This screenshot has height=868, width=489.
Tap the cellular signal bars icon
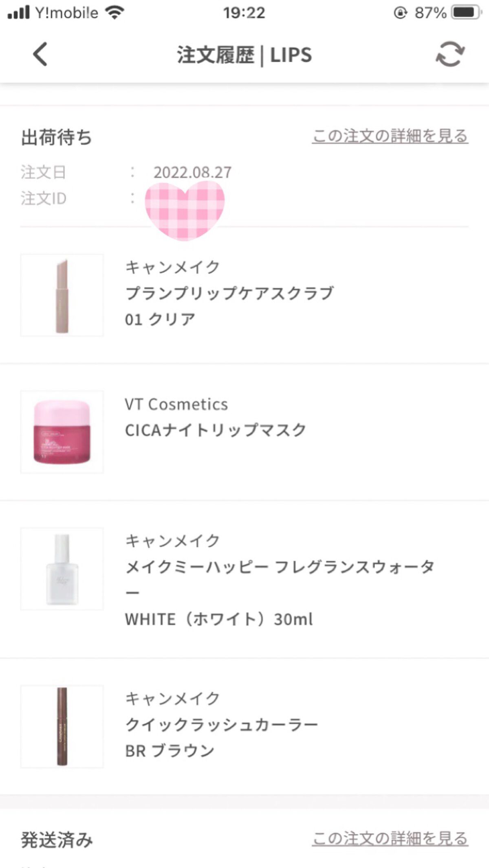pos(19,13)
